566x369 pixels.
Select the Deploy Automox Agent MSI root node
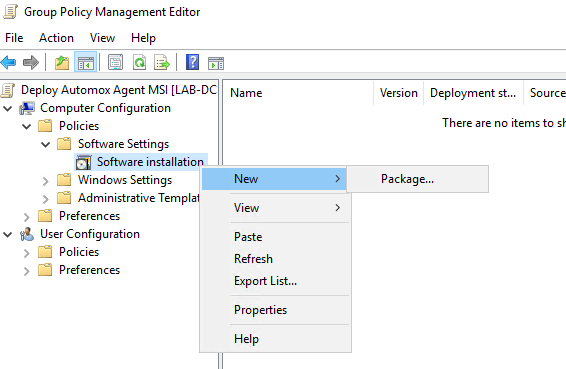(119, 90)
